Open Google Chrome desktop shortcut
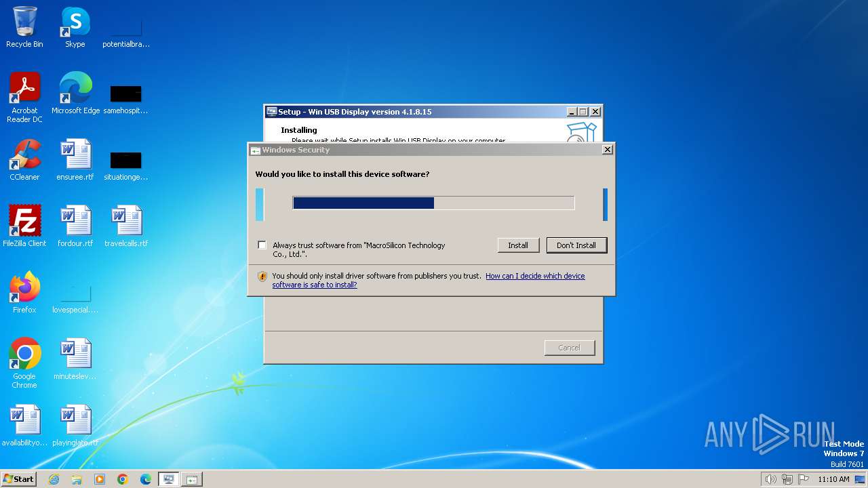The width and height of the screenshot is (868, 488). pos(24,363)
